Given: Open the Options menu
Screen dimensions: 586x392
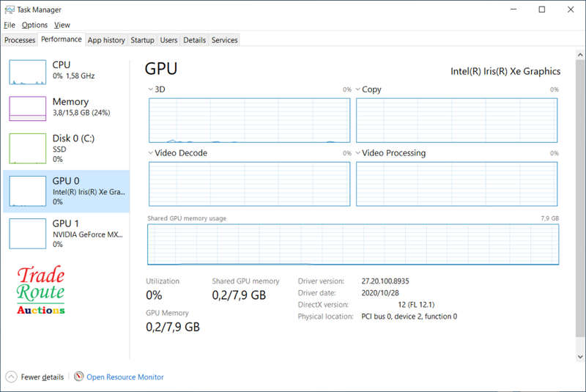Looking at the screenshot, I should (x=34, y=25).
